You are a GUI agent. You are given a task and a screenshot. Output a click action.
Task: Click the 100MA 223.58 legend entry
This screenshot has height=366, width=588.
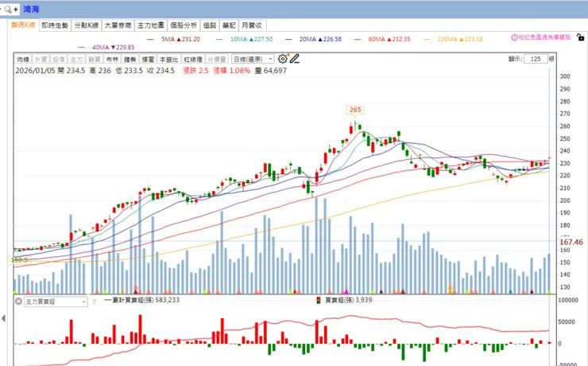453,39
